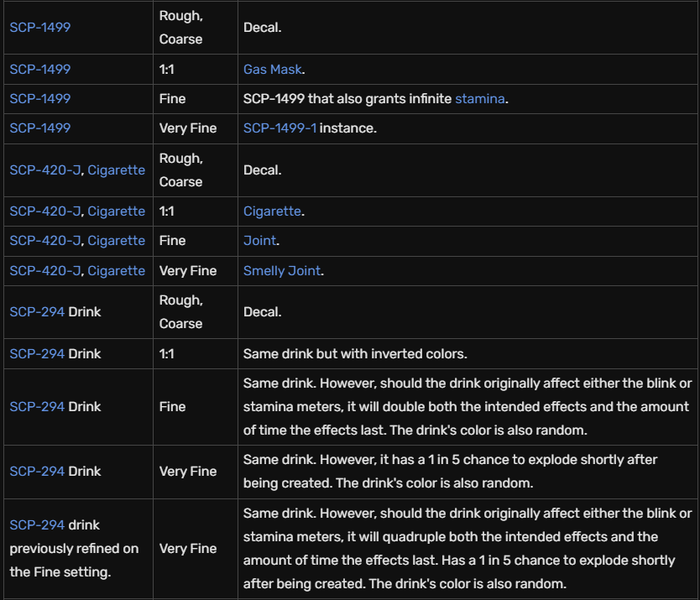The width and height of the screenshot is (700, 600).
Task: Click the Cigarette link in the output column
Action: pyautogui.click(x=271, y=211)
